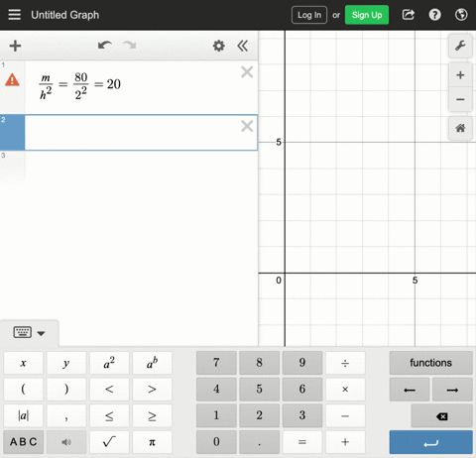Click the Log In button

[x=309, y=15]
